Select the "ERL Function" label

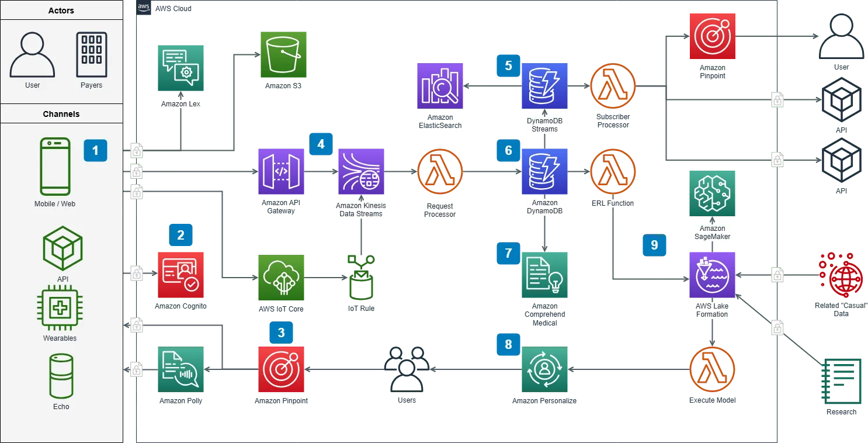613,203
